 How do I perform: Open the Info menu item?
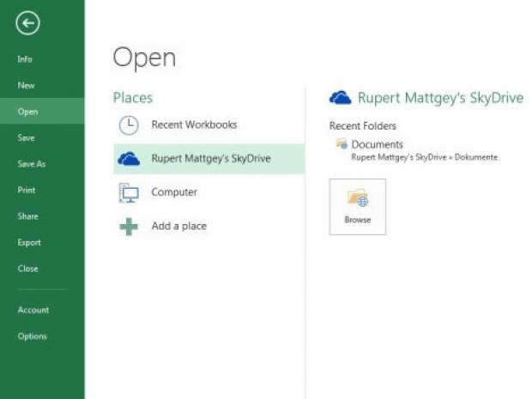[25, 59]
